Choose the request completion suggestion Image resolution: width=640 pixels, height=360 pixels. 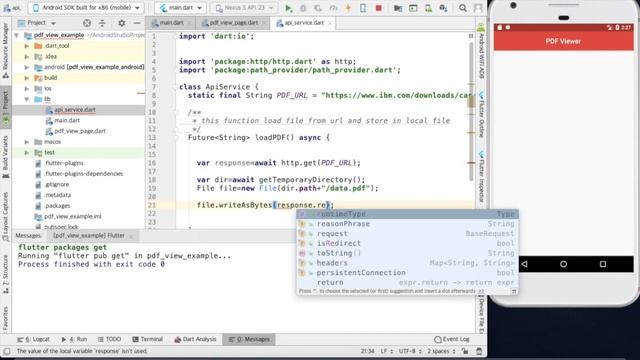pyautogui.click(x=407, y=234)
